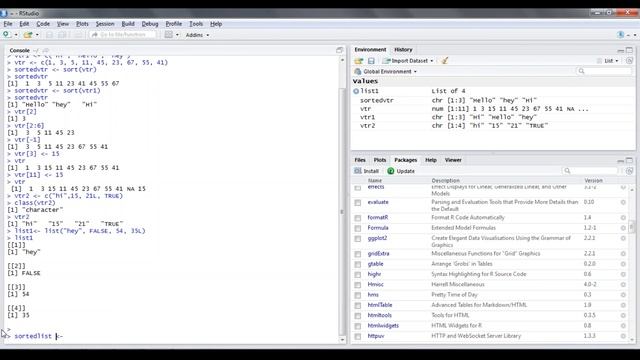Check the Formula package checkbox
This screenshot has height=360, width=640.
[358, 228]
